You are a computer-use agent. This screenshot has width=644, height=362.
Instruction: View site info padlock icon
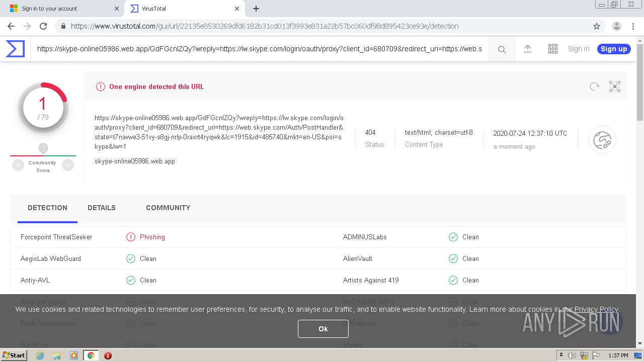point(63,26)
